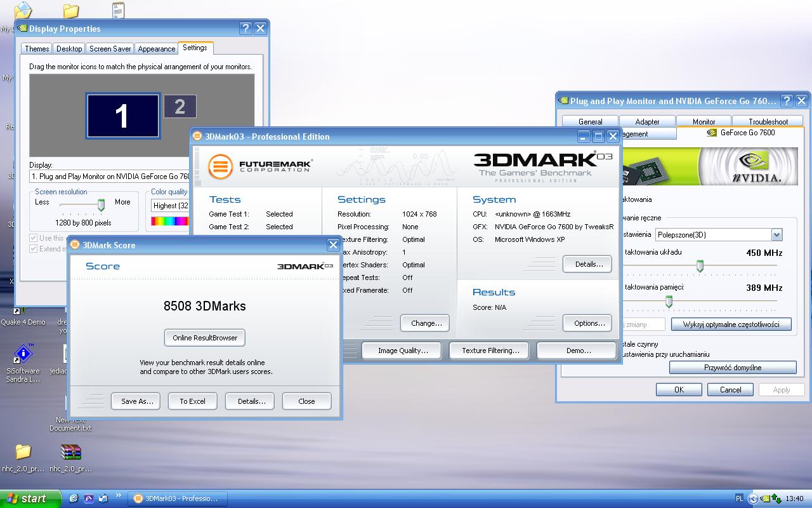Click Change... under Settings section
812x508 pixels.
425,323
